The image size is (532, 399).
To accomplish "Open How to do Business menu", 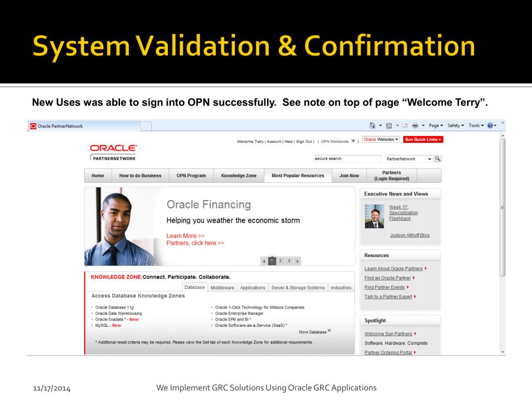I will coord(140,176).
